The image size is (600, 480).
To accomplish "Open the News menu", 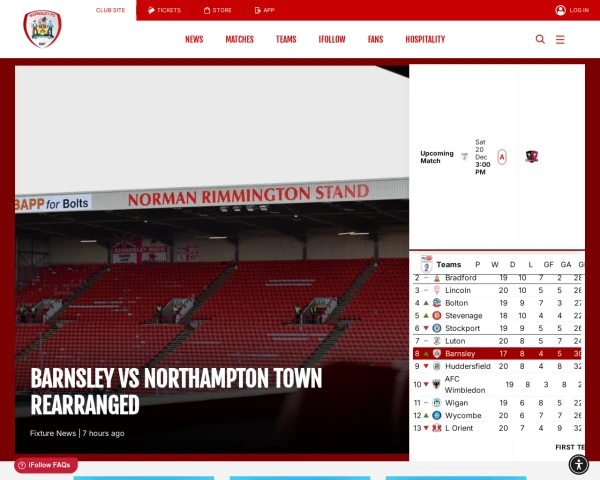I will point(194,39).
